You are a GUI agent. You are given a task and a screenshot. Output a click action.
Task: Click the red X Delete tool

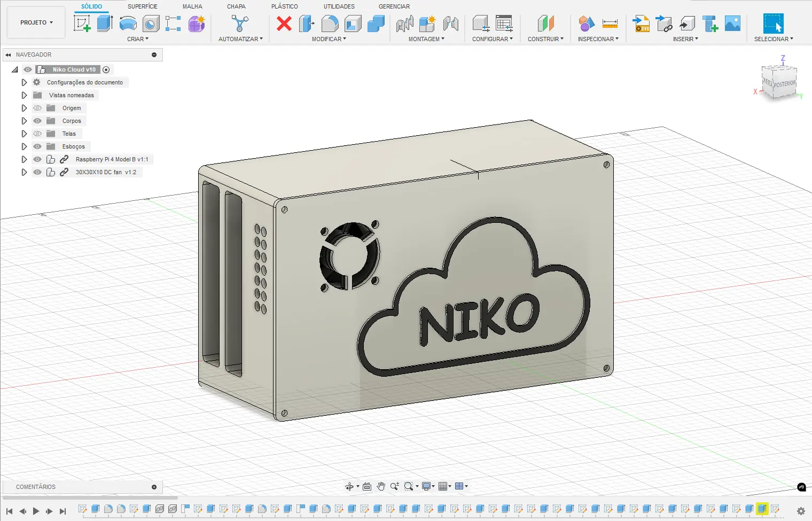(x=284, y=24)
